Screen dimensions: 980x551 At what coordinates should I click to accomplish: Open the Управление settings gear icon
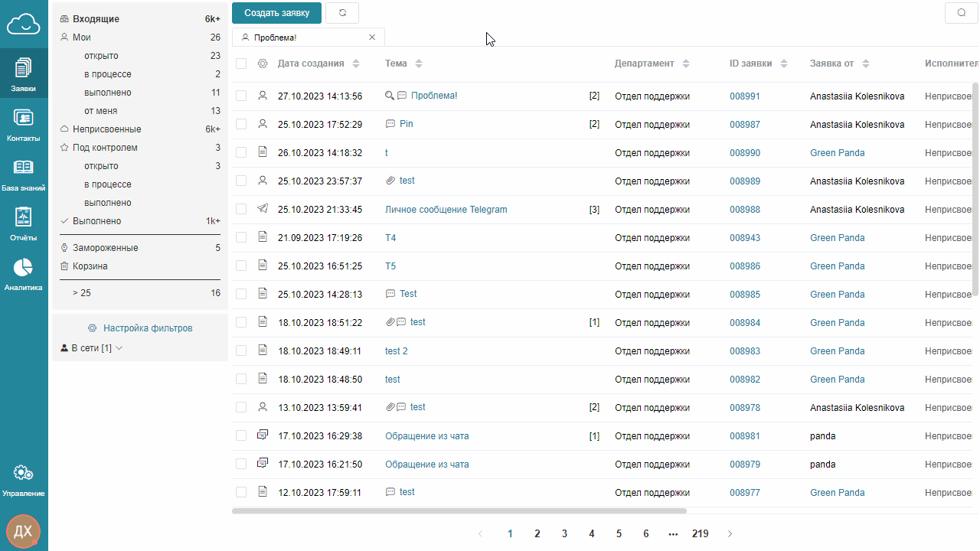click(x=24, y=473)
